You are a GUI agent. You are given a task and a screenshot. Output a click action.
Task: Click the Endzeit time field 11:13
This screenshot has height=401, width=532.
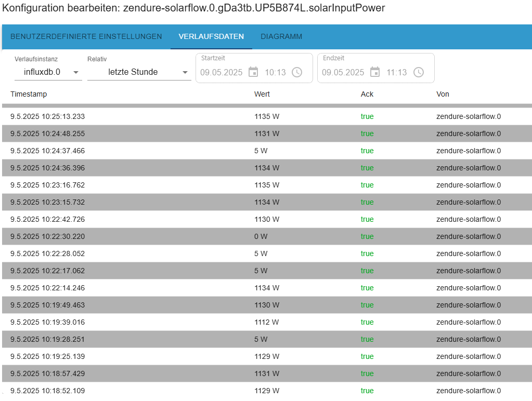click(396, 73)
